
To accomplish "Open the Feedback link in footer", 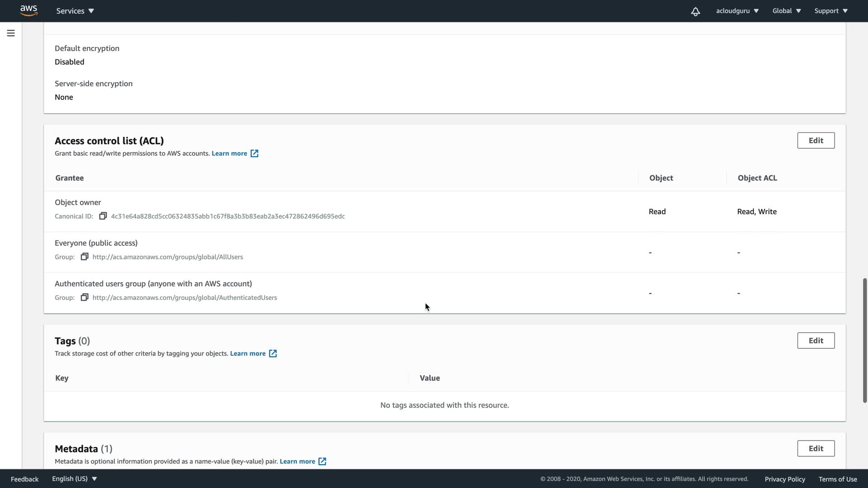I will point(24,479).
